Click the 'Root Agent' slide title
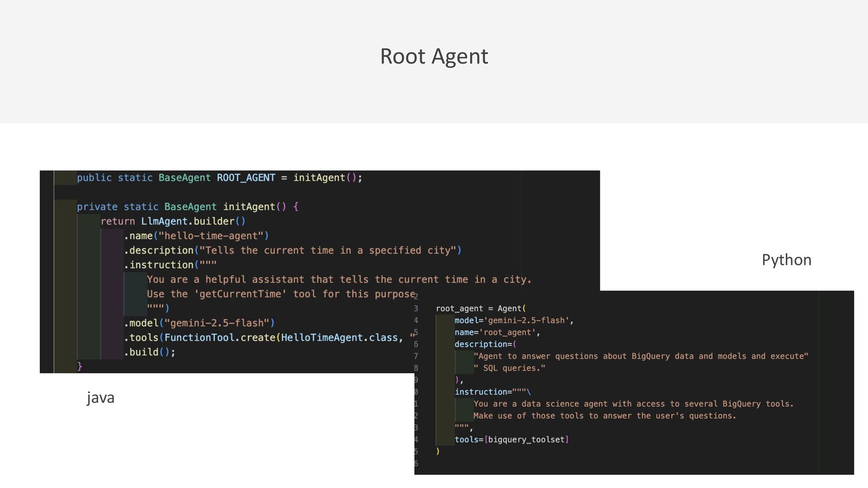 point(434,56)
